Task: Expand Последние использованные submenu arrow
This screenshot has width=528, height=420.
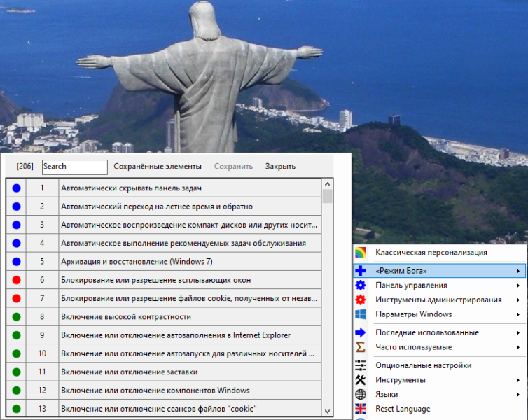Action: [518, 332]
